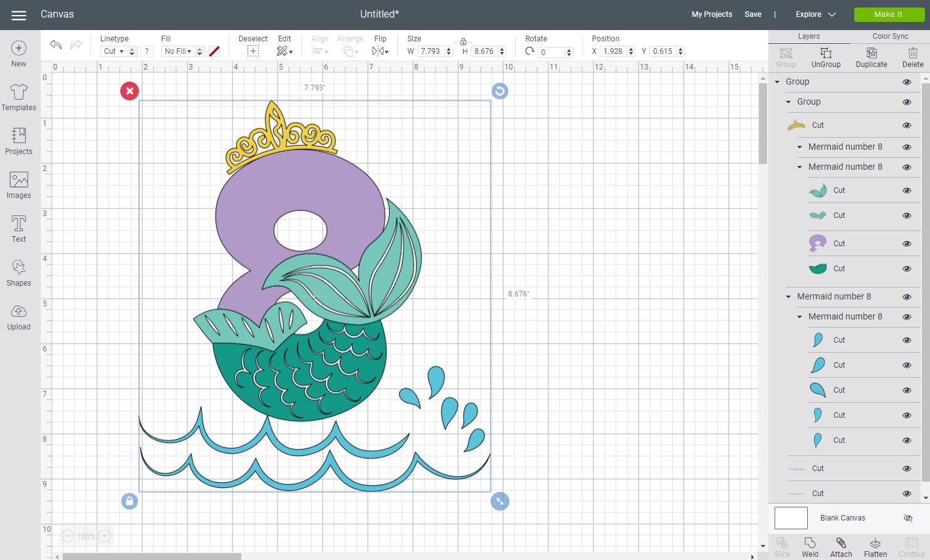
Task: Click the Undo arrow
Action: pyautogui.click(x=55, y=45)
